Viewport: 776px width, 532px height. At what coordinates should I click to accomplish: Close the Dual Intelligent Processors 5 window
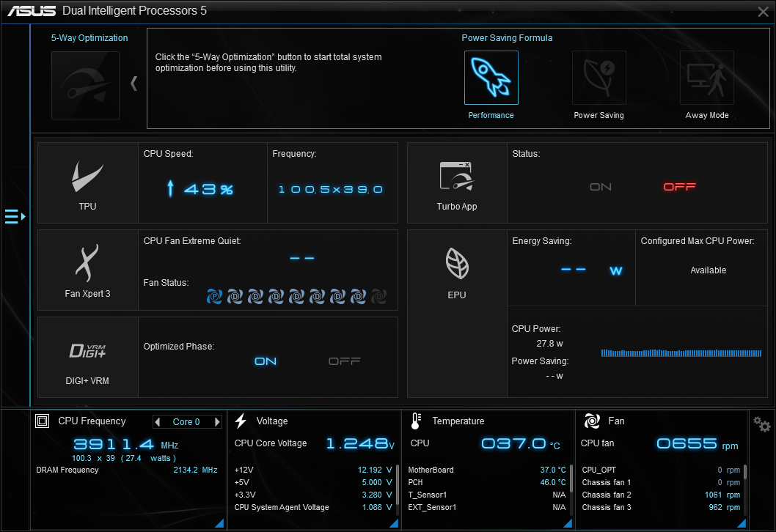click(x=763, y=12)
